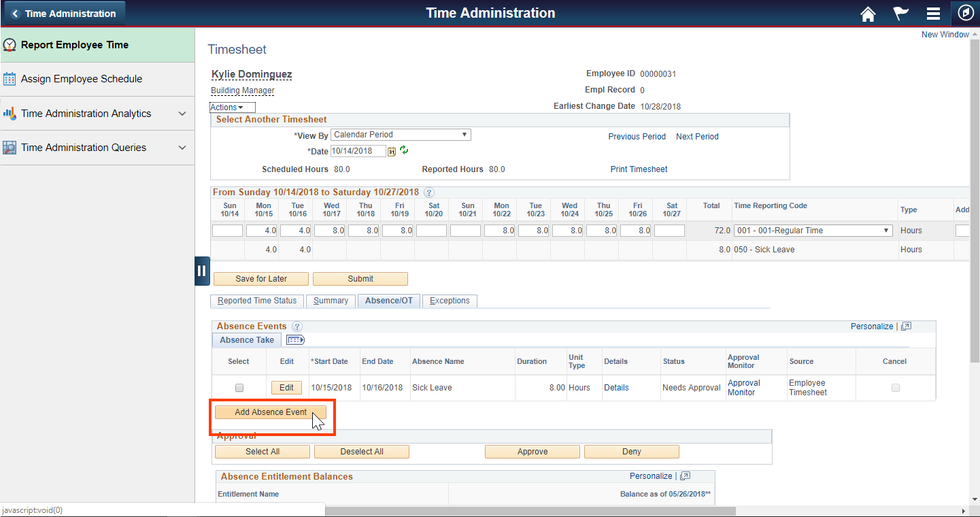
Task: Open the Summary tab
Action: point(331,301)
